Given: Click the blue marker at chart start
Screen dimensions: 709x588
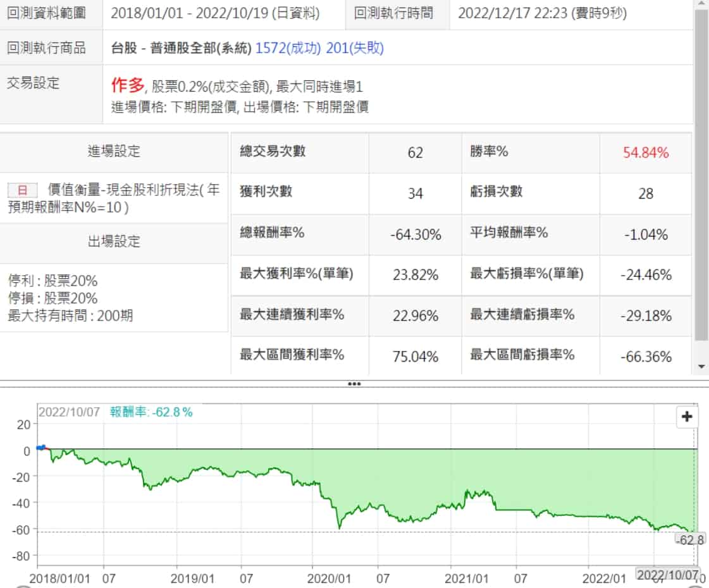Looking at the screenshot, I should [41, 448].
